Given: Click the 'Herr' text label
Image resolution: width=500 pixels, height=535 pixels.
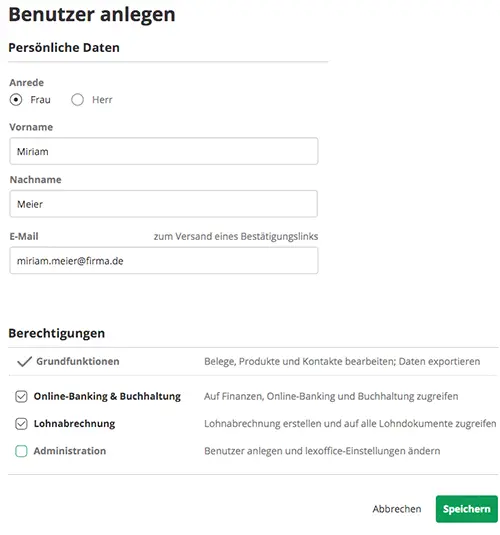Looking at the screenshot, I should [x=102, y=100].
